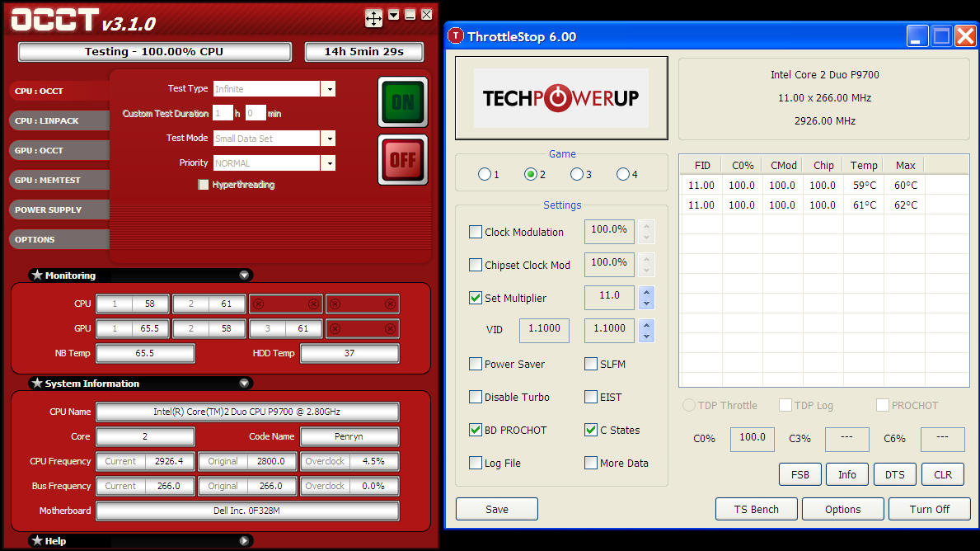Click the TS Bench button
980x551 pixels.
point(756,509)
